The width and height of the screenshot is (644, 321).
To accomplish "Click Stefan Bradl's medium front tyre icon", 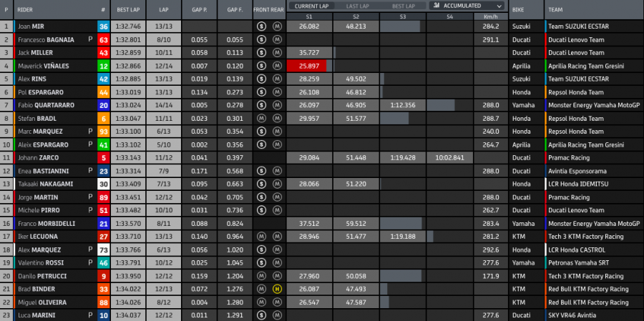I will tap(262, 118).
